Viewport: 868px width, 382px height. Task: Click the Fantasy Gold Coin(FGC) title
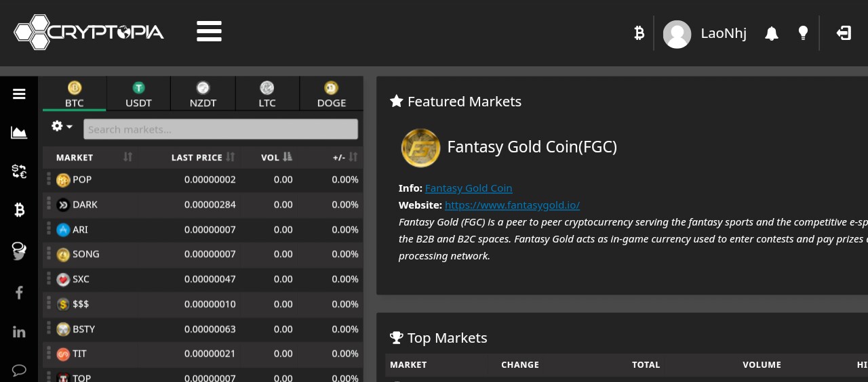click(x=532, y=147)
